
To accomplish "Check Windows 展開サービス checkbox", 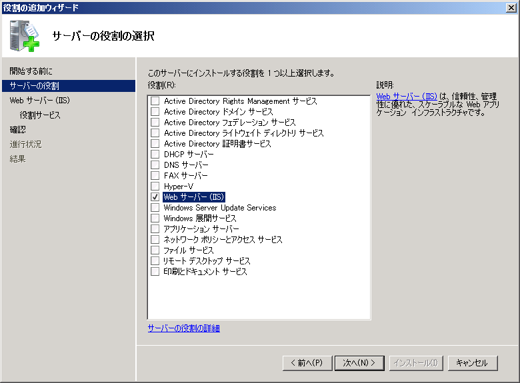I will click(155, 218).
